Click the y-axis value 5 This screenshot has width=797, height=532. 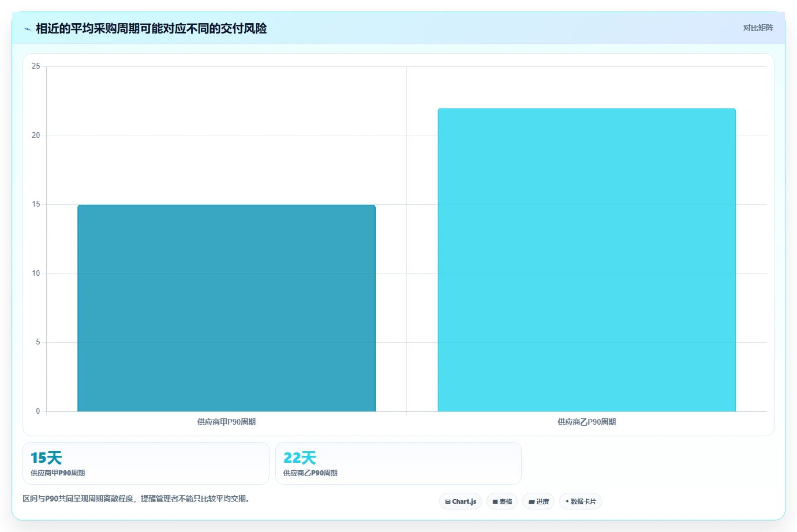[38, 342]
